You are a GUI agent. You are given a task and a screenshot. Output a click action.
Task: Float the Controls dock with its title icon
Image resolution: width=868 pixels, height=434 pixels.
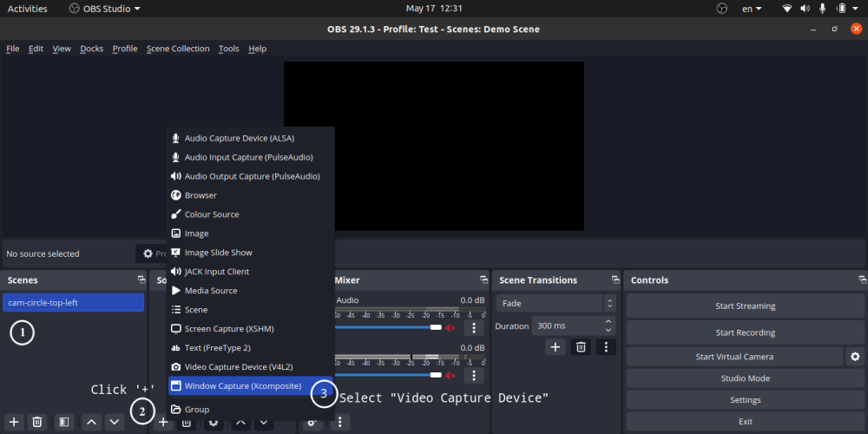pyautogui.click(x=863, y=279)
